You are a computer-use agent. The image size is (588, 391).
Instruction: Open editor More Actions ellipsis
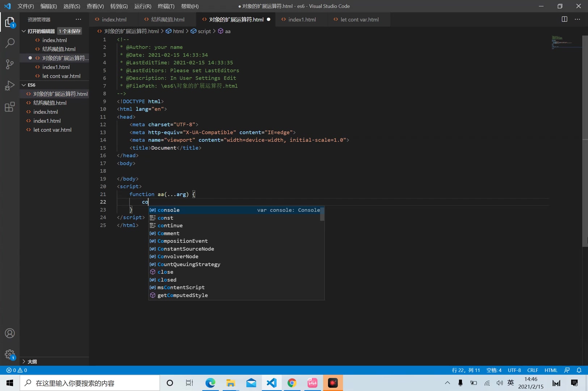(x=577, y=19)
